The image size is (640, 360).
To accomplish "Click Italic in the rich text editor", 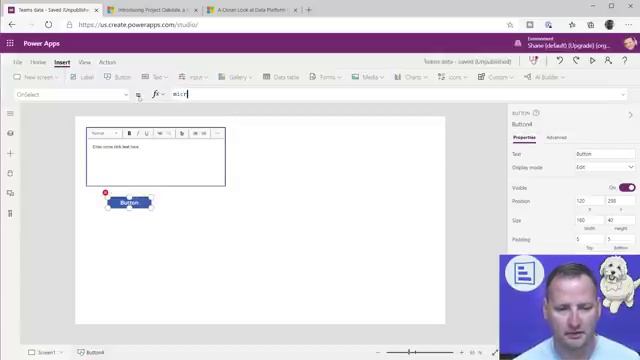I will point(138,133).
